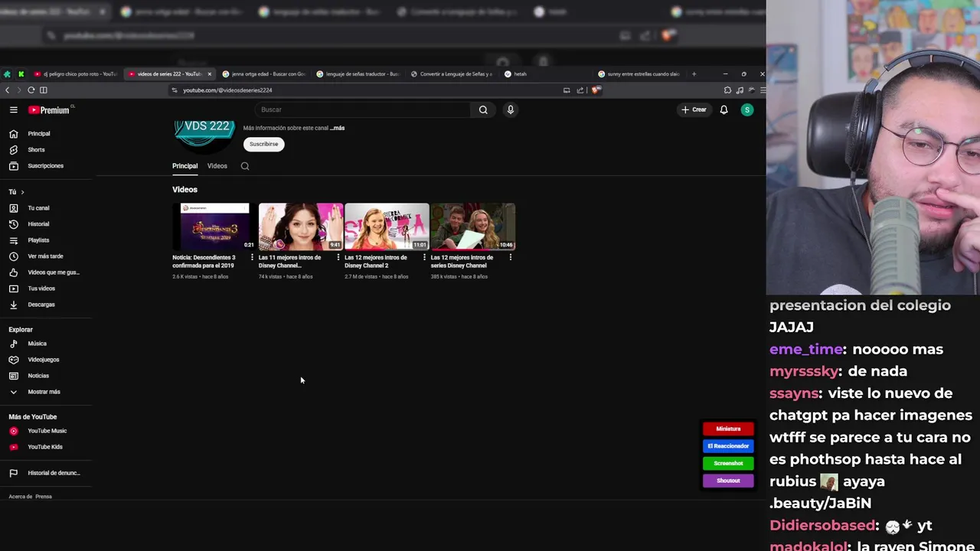Click the Suscribirse button
The image size is (980, 551).
[x=263, y=144]
